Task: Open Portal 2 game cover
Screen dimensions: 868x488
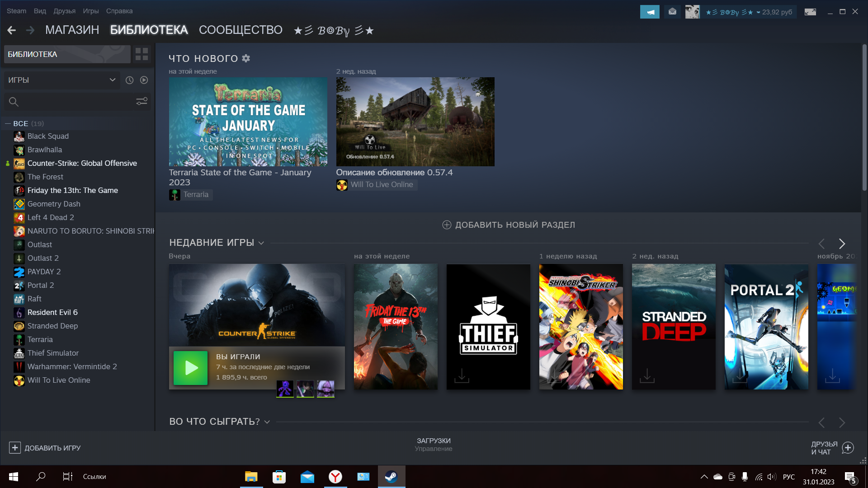Action: pos(766,327)
